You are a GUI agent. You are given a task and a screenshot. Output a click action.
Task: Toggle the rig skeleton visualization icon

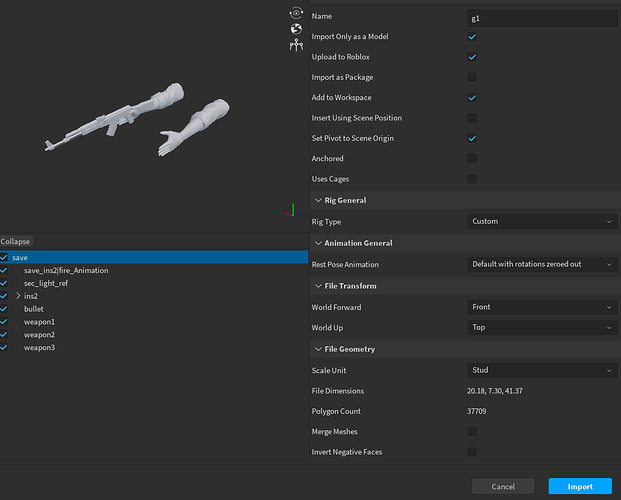[295, 45]
